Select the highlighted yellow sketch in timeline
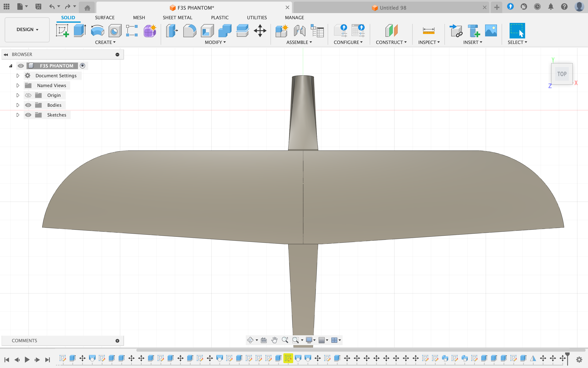Screen dimensions: 588x368 [288, 358]
